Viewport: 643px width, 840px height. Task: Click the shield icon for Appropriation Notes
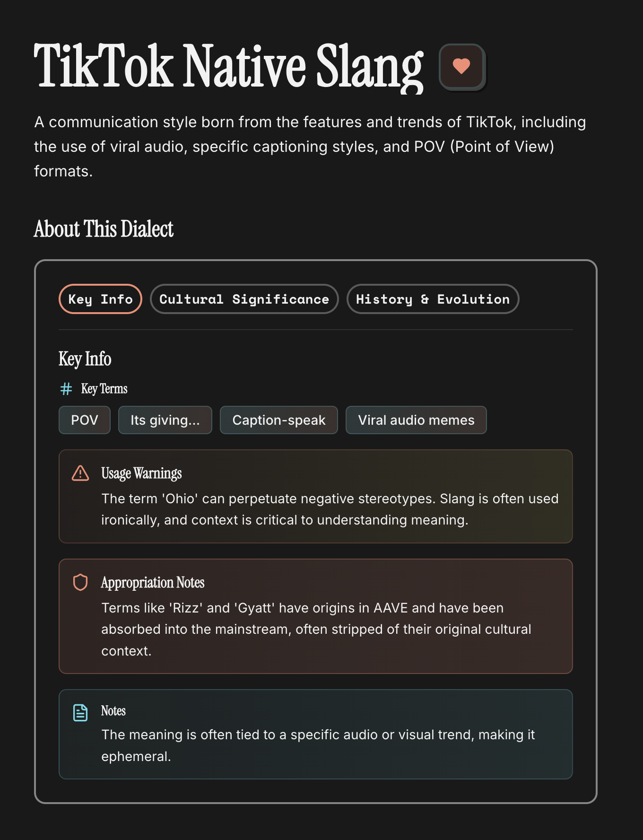coord(80,582)
